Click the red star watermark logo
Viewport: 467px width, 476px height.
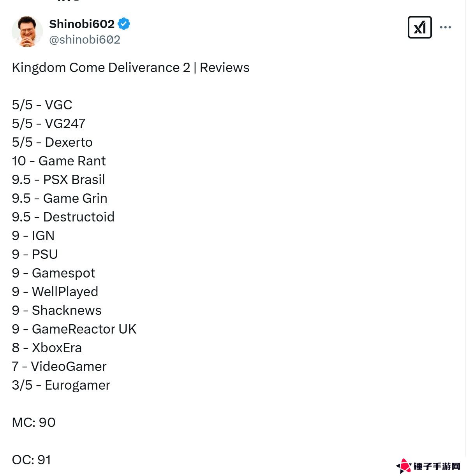[404, 465]
